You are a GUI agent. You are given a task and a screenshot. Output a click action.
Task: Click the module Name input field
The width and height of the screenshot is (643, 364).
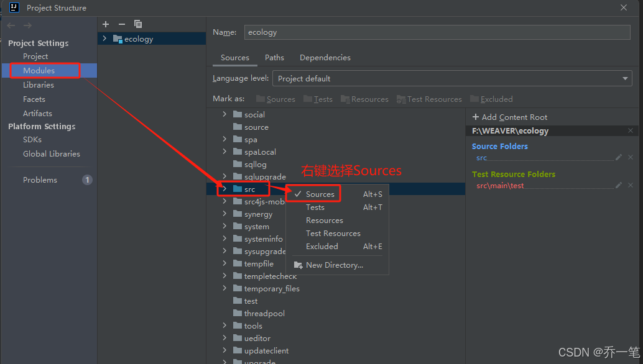tap(437, 32)
